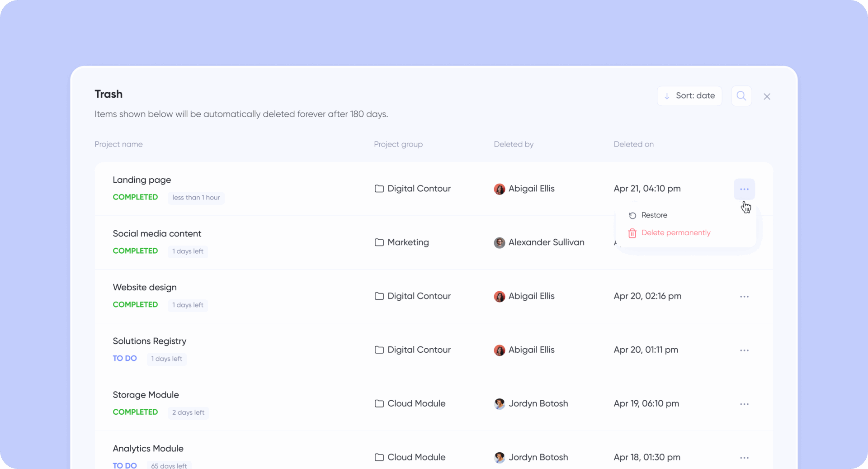This screenshot has width=868, height=469.
Task: Open the Sort: date dropdown
Action: (x=689, y=96)
